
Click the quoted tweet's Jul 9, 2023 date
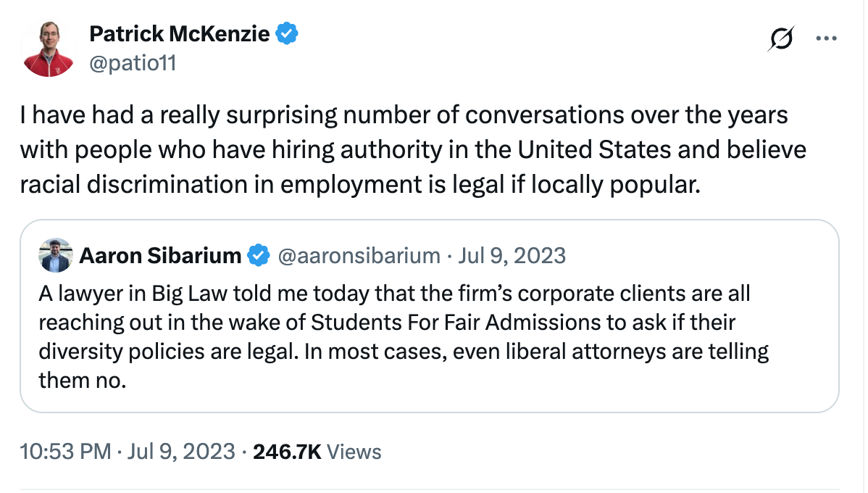click(512, 255)
